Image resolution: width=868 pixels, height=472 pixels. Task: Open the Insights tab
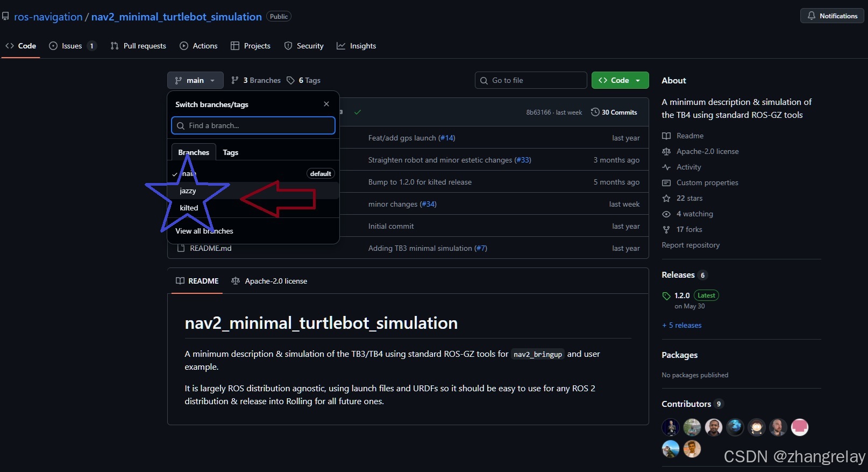tap(357, 46)
